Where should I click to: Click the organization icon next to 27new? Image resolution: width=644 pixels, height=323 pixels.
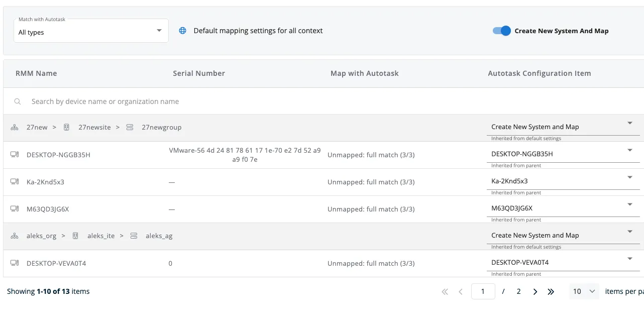(x=15, y=128)
